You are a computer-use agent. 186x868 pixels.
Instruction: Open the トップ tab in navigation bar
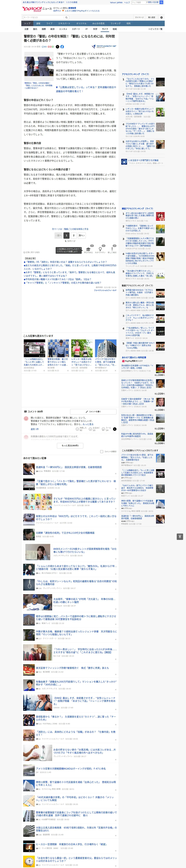27,23
